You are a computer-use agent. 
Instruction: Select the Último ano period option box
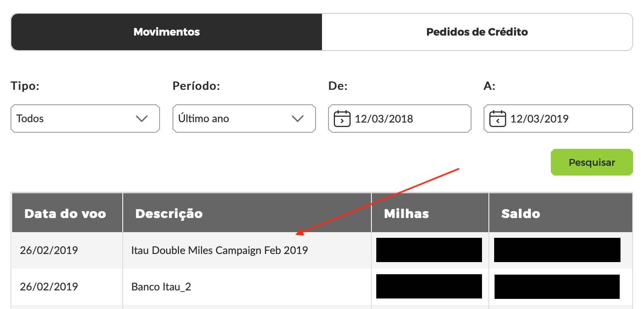244,119
